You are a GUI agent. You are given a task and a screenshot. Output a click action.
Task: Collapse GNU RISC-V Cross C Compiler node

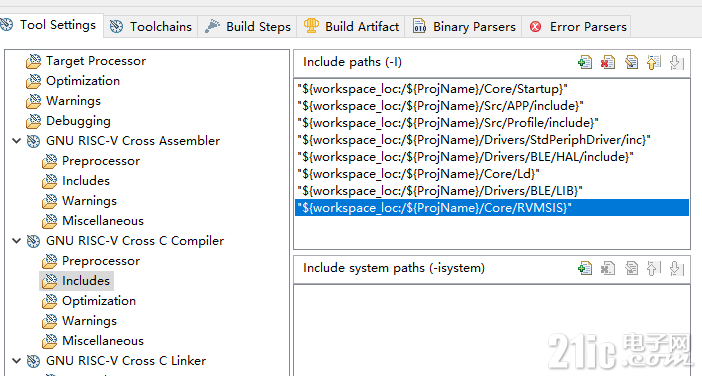coord(17,241)
